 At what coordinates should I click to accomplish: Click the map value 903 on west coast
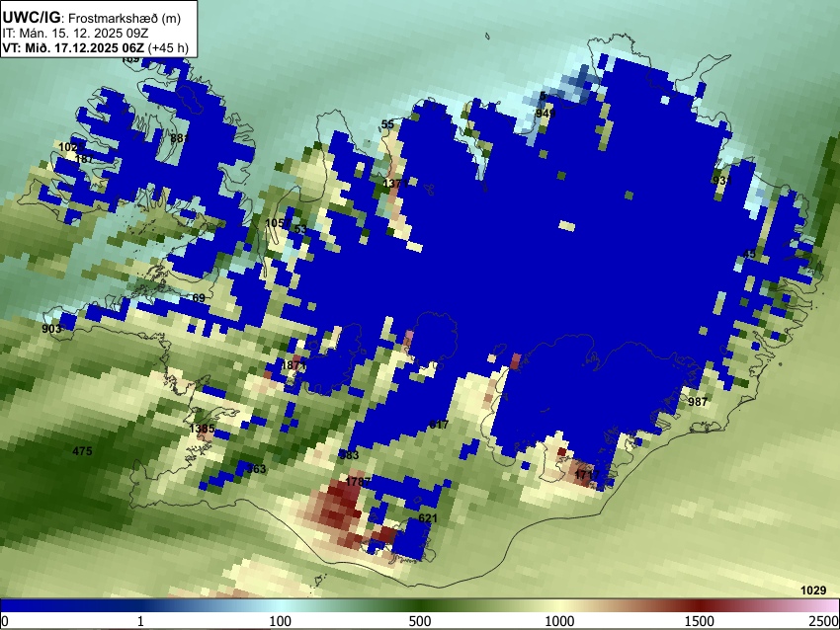pyautogui.click(x=51, y=329)
